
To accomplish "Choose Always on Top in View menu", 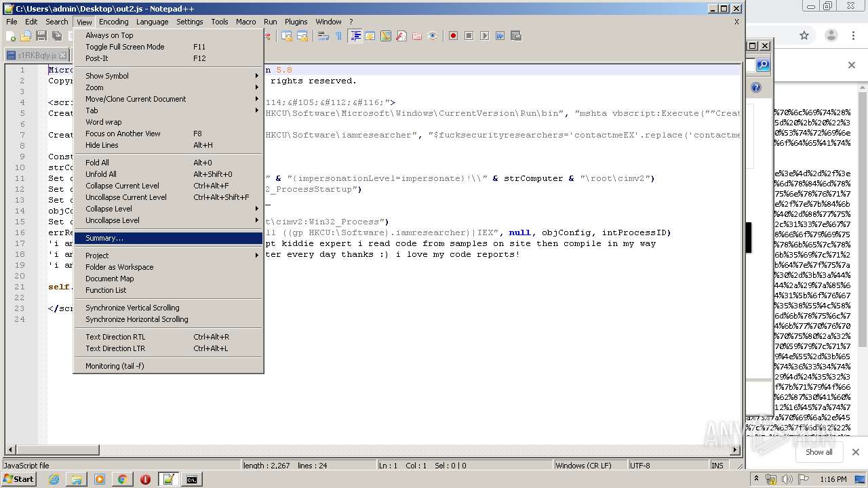I will (168, 35).
